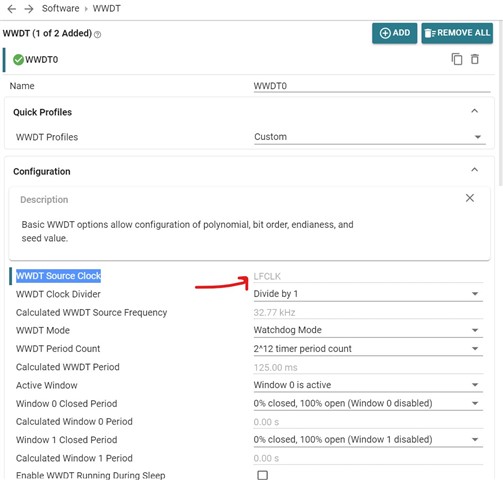Go forward with the right arrow icon
503x480 pixels.
point(29,9)
